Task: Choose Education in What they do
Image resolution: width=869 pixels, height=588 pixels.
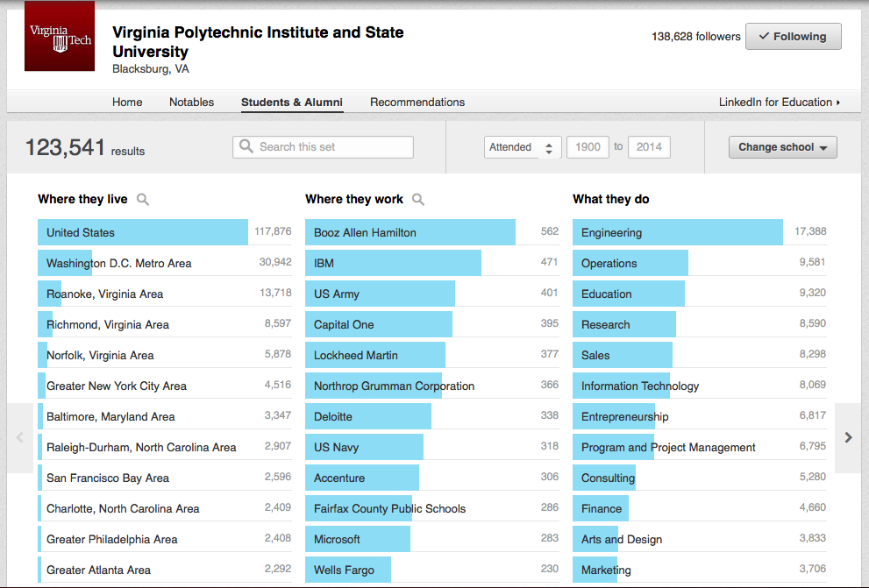Action: click(x=700, y=294)
